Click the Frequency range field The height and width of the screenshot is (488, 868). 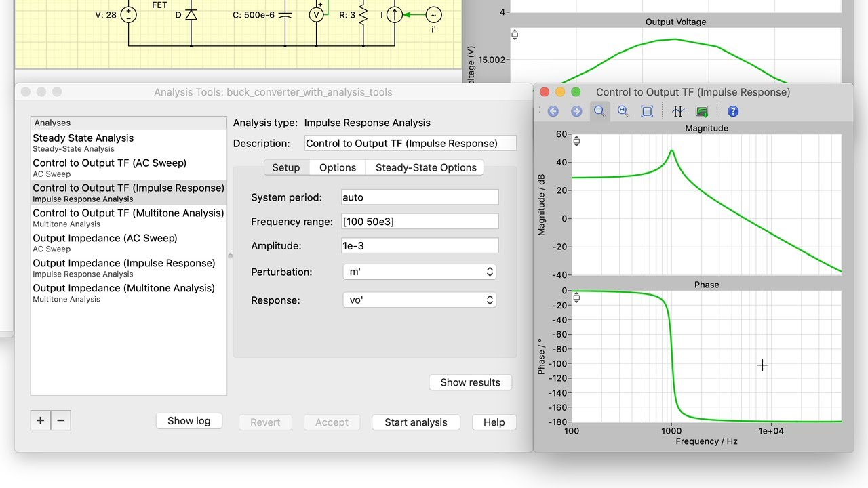(420, 222)
